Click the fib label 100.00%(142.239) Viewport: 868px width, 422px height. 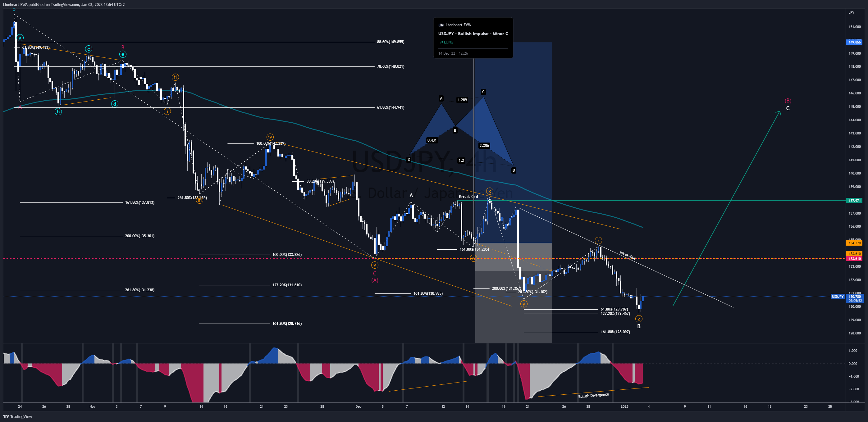271,143
